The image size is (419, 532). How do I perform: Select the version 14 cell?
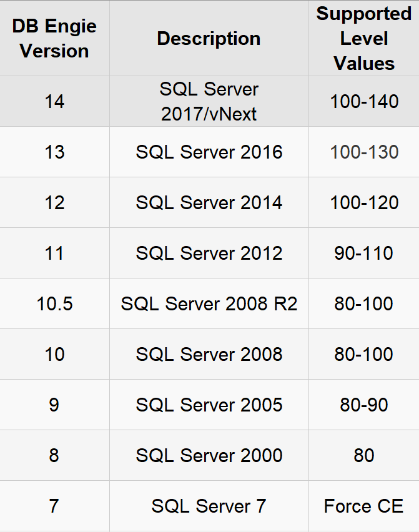(x=54, y=101)
